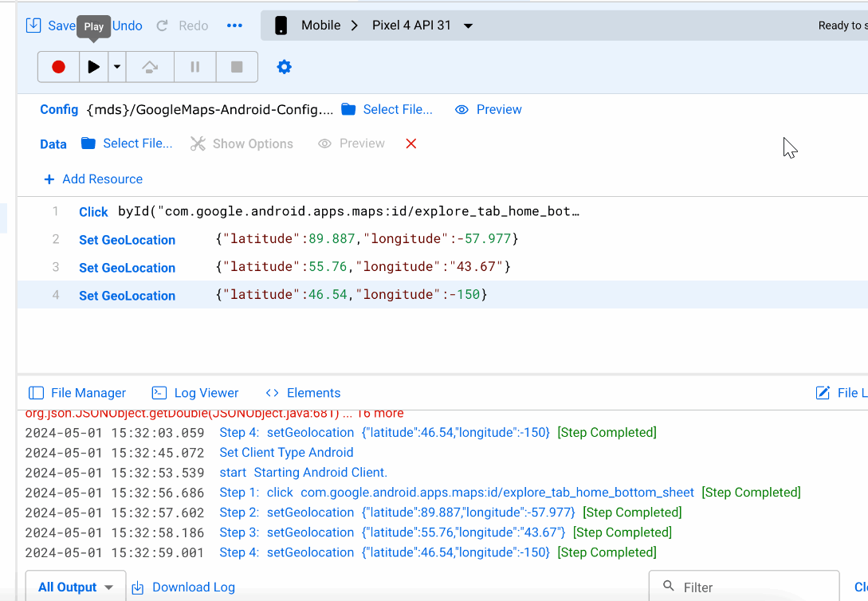Stop script execution
Screen dimensions: 868x601
tap(237, 67)
